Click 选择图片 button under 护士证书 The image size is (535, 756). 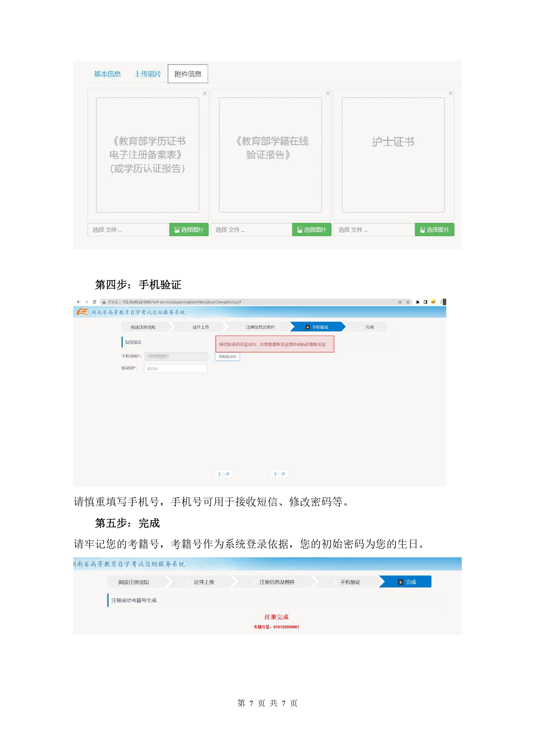[x=435, y=230]
